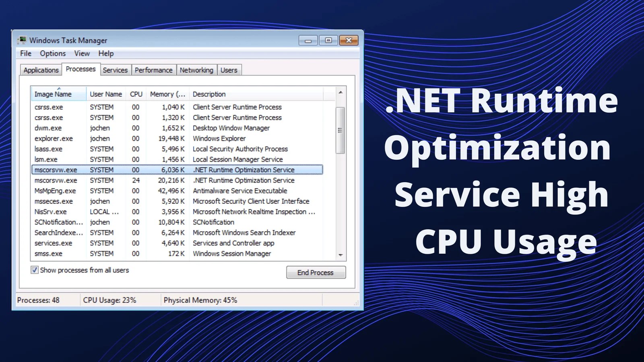Switch to the Performance tab
The image size is (644, 362).
pyautogui.click(x=154, y=70)
